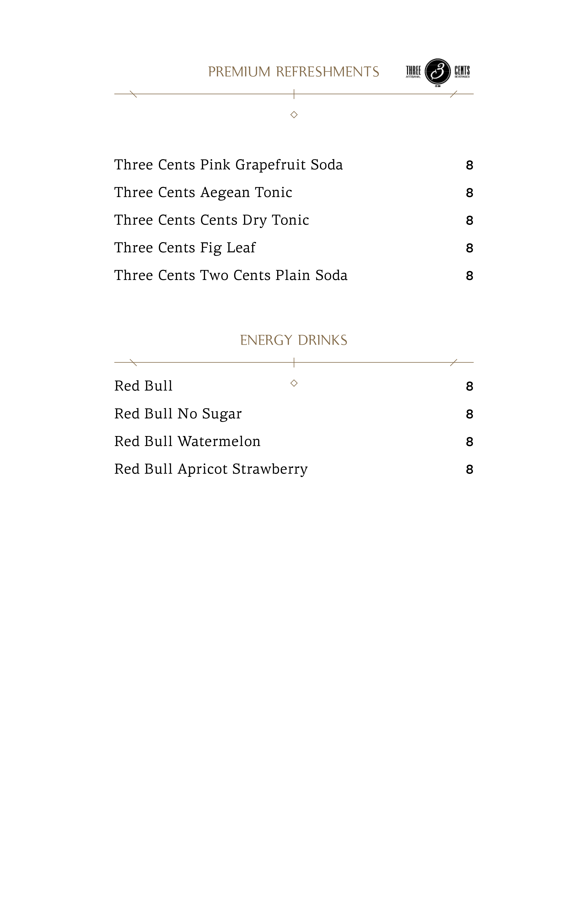Screen dimensions: 588x915
Task: Click the price next to Pink Grapefruit Soda
Action: point(469,165)
